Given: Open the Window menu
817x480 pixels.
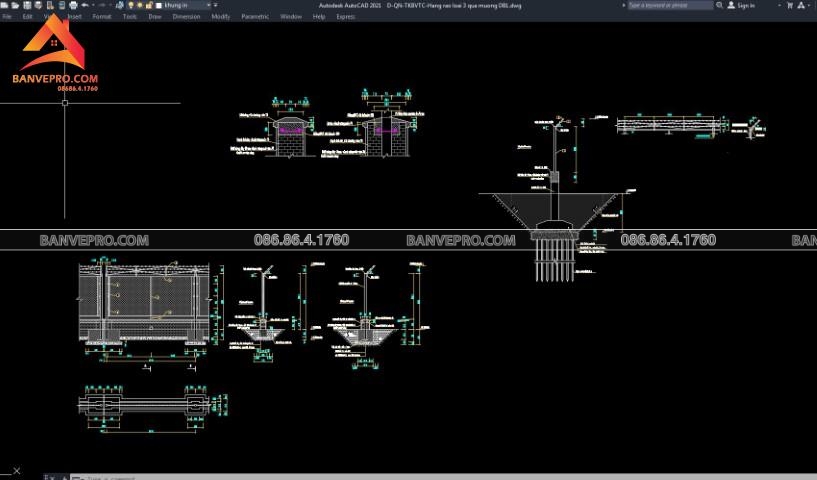Looking at the screenshot, I should pyautogui.click(x=291, y=17).
